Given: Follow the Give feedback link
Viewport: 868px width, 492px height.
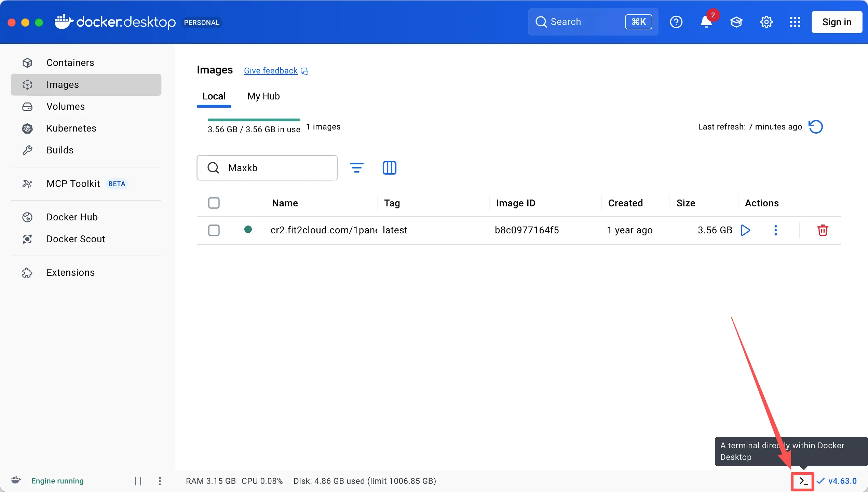Looking at the screenshot, I should (x=271, y=71).
